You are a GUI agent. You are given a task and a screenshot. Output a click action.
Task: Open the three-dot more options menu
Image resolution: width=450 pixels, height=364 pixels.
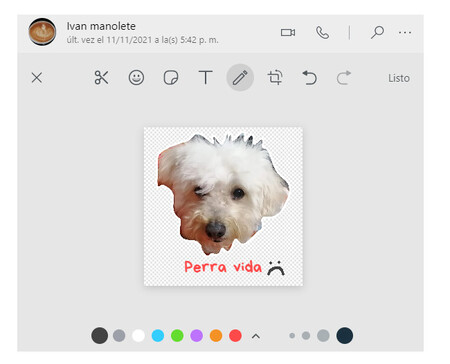(405, 33)
